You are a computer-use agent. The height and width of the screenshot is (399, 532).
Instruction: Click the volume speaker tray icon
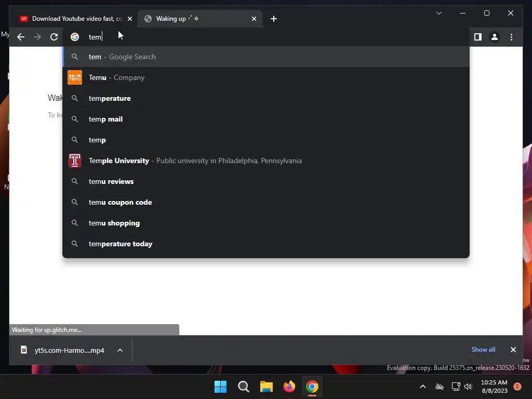[x=468, y=387]
